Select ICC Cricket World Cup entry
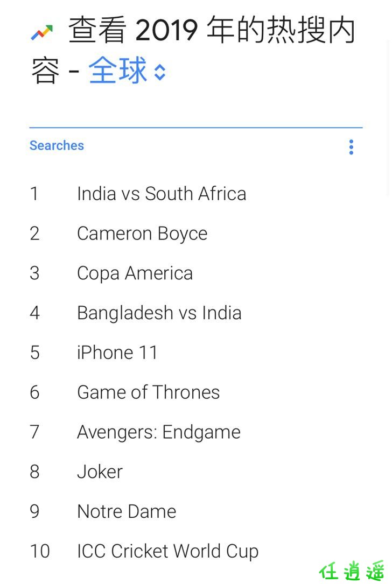Screen dimensions: 392x584 point(167,552)
